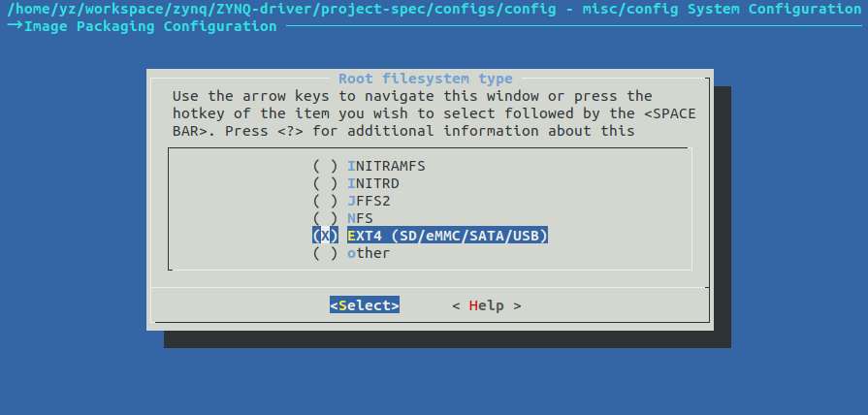The height and width of the screenshot is (415, 868).
Task: Choose the INITRD label text
Action: [373, 183]
